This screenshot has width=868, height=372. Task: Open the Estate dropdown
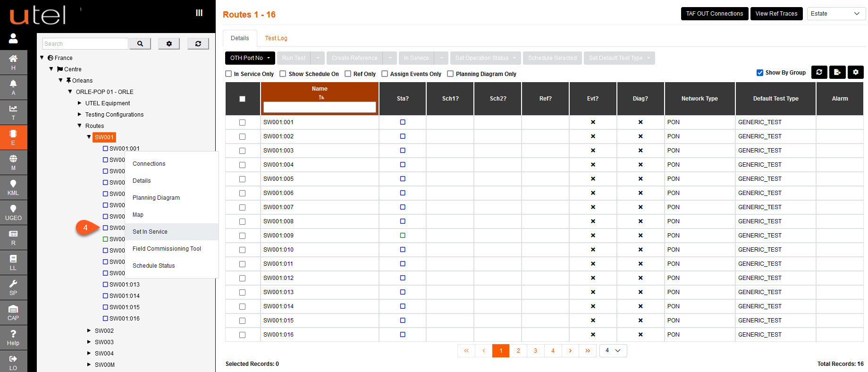pos(836,14)
